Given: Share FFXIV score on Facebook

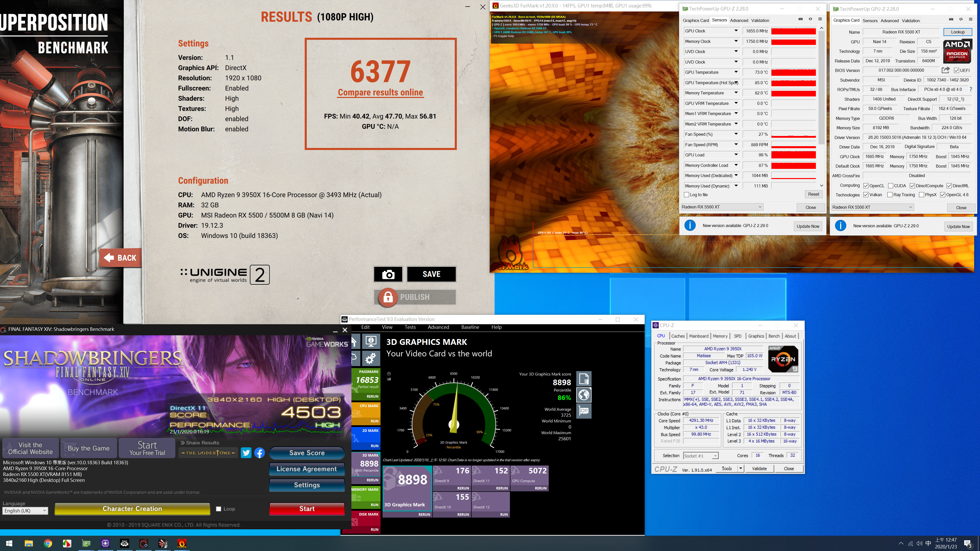Looking at the screenshot, I should click(260, 453).
